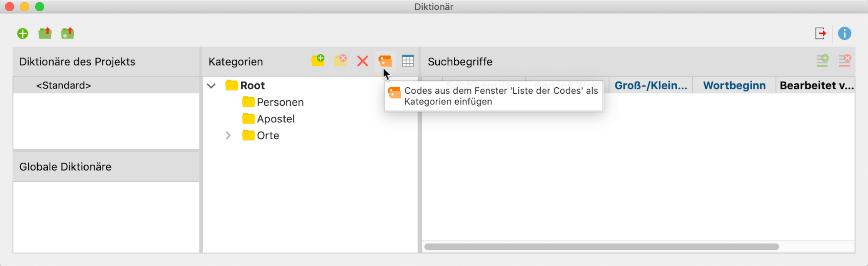Click the red X delete icon
Viewport: 868px width, 266px height.
(x=363, y=61)
